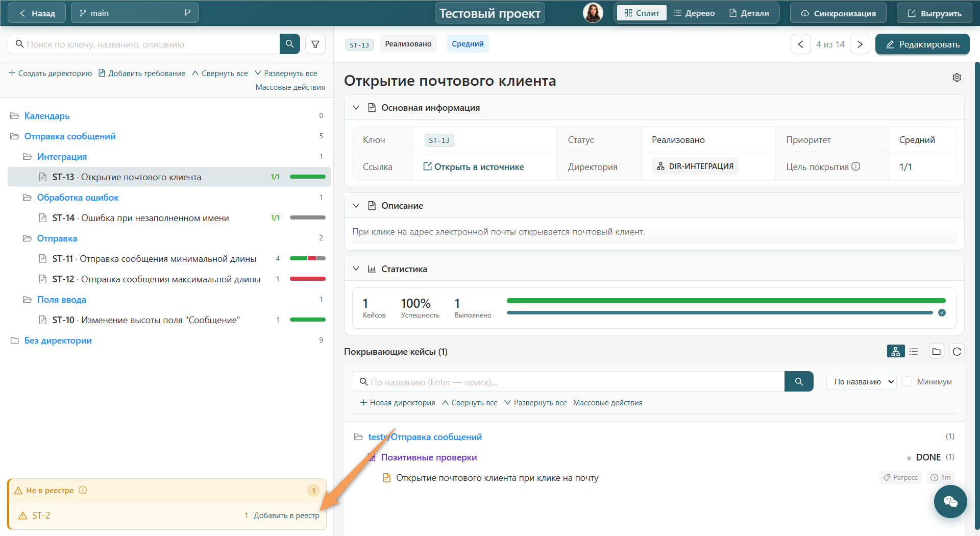Image resolution: width=980 pixels, height=536 pixels.
Task: Click Добавить в реестр for ST-2
Action: 286,516
